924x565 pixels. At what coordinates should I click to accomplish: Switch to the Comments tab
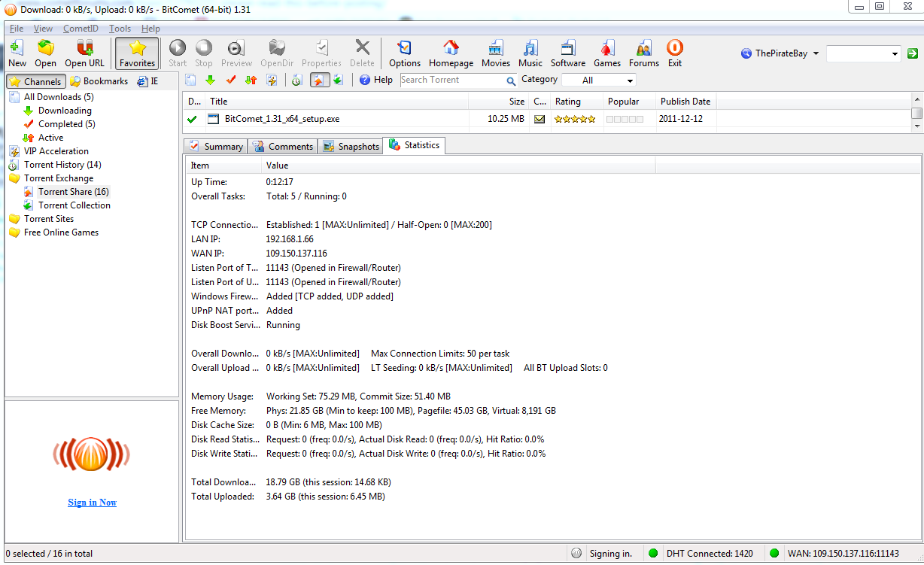click(283, 147)
